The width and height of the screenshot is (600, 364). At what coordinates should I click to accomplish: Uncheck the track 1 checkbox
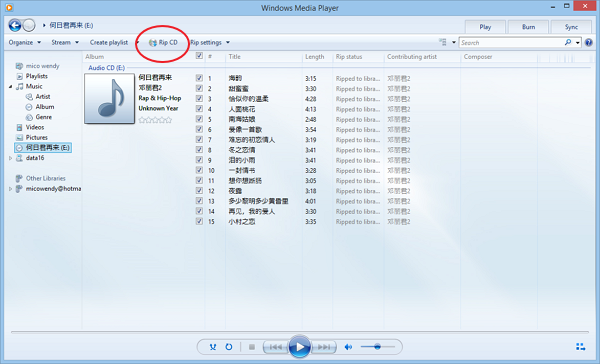[x=199, y=78]
